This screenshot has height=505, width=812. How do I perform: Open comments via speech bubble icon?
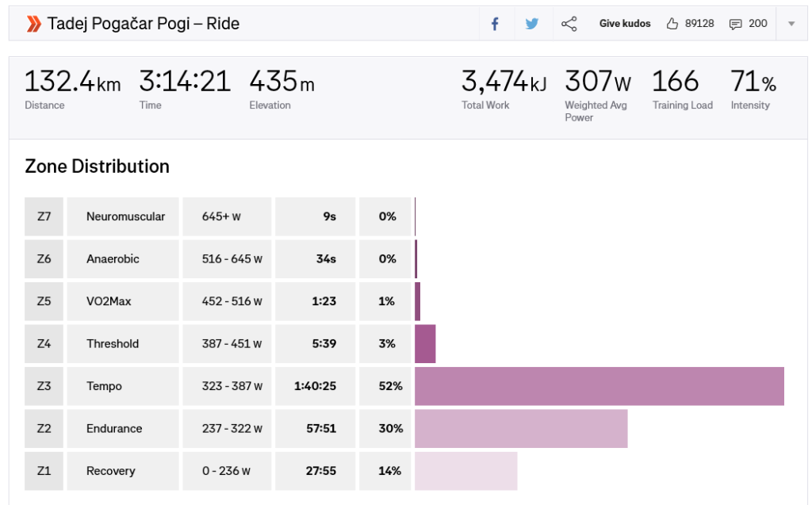tap(736, 24)
